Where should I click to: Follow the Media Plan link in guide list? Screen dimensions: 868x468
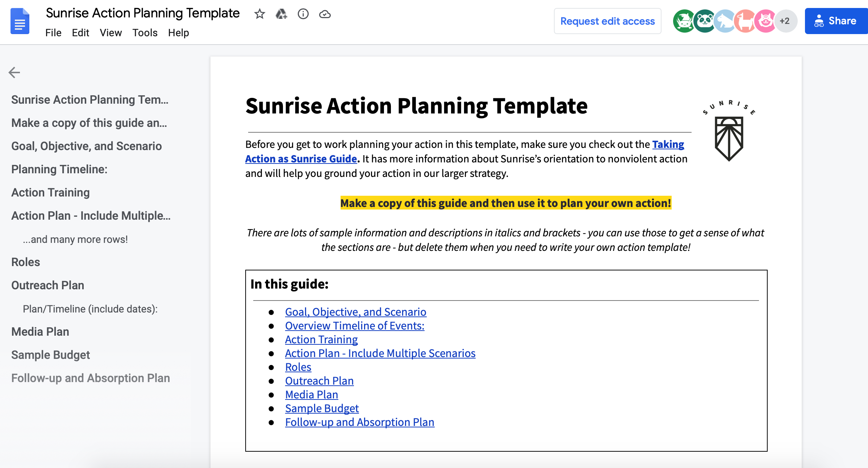tap(312, 394)
